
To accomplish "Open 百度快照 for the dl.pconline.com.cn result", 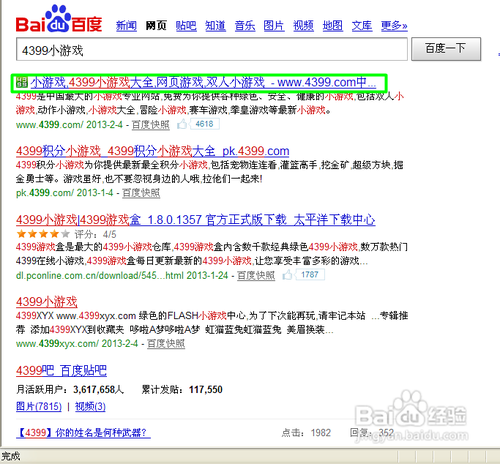I will click(256, 275).
